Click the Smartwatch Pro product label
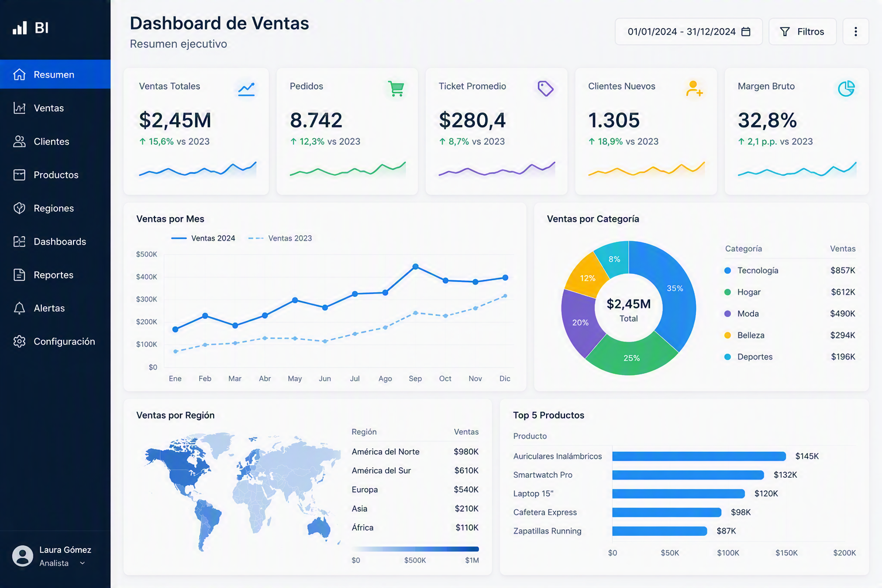Screen dimensions: 882x588 coord(543,475)
